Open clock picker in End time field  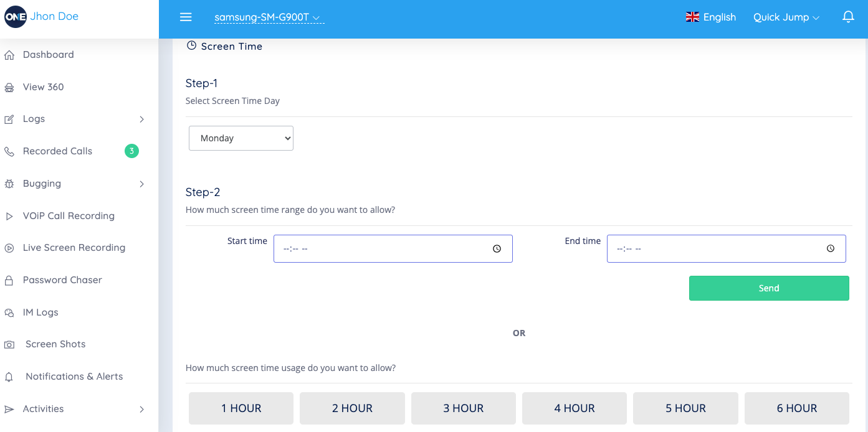(830, 249)
